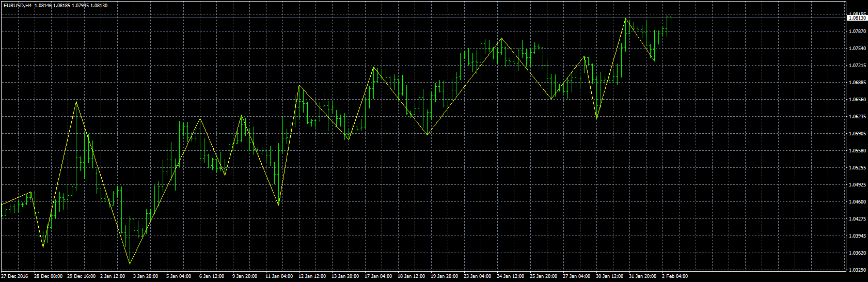Click the 2 Feb 04:00 time label
Viewport: 868px width, 282px height.
pyautogui.click(x=675, y=276)
